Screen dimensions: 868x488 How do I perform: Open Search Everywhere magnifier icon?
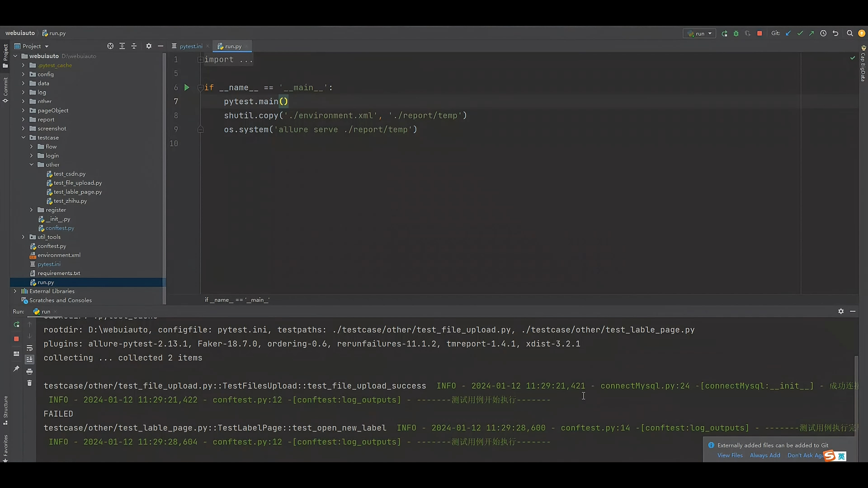849,33
